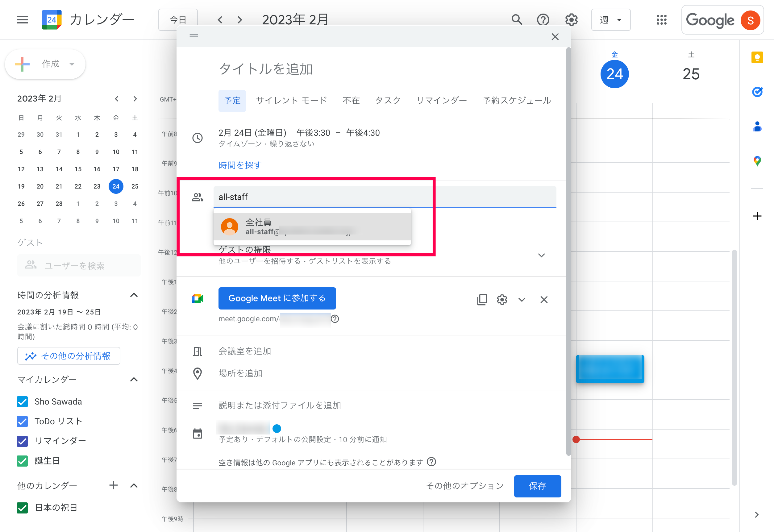Collapse the 時間の分析情報 section
The image size is (774, 532).
[134, 295]
